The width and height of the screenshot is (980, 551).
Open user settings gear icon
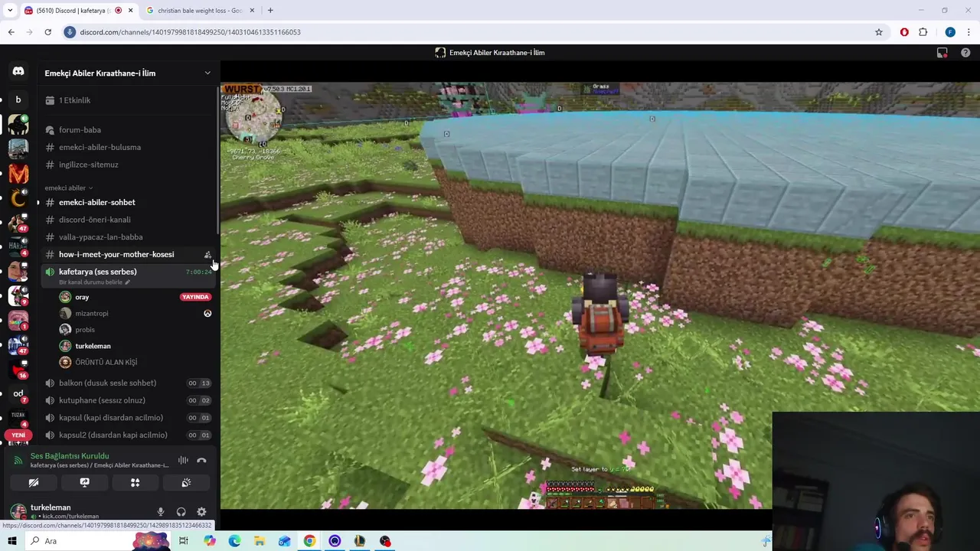201,512
